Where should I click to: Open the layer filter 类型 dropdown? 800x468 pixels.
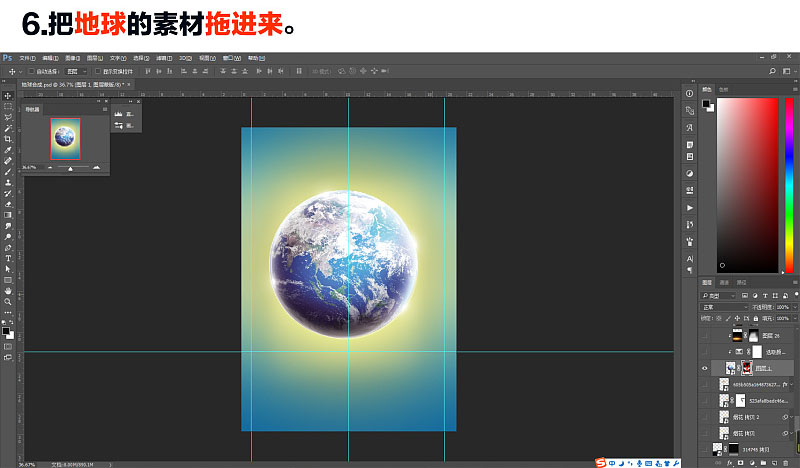(x=718, y=295)
